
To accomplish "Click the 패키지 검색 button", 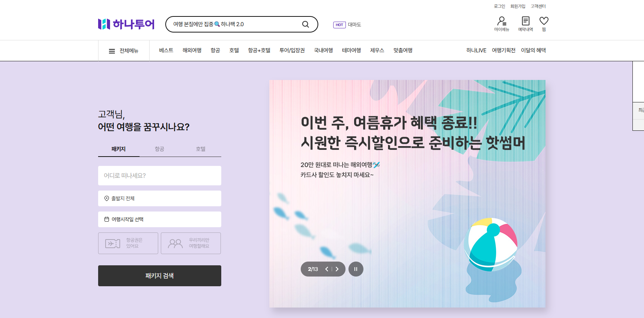I will click(160, 276).
